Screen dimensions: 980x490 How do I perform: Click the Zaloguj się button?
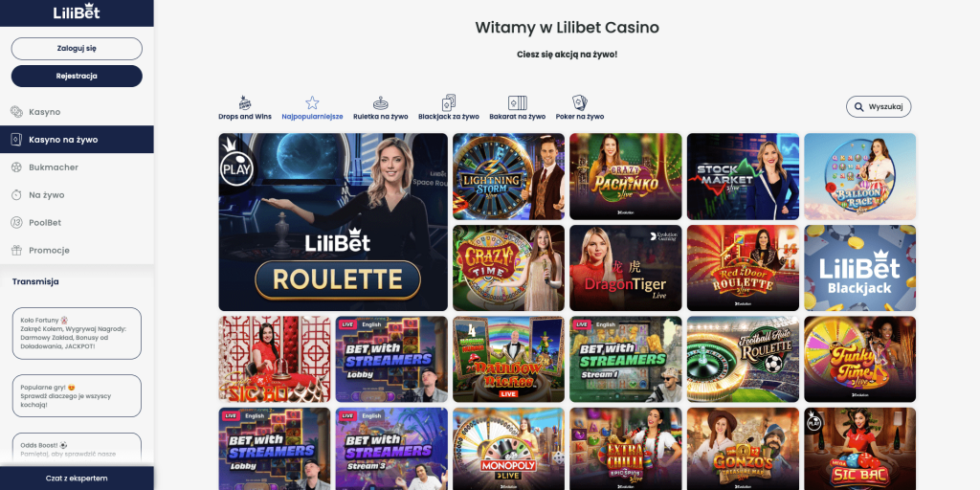(77, 48)
